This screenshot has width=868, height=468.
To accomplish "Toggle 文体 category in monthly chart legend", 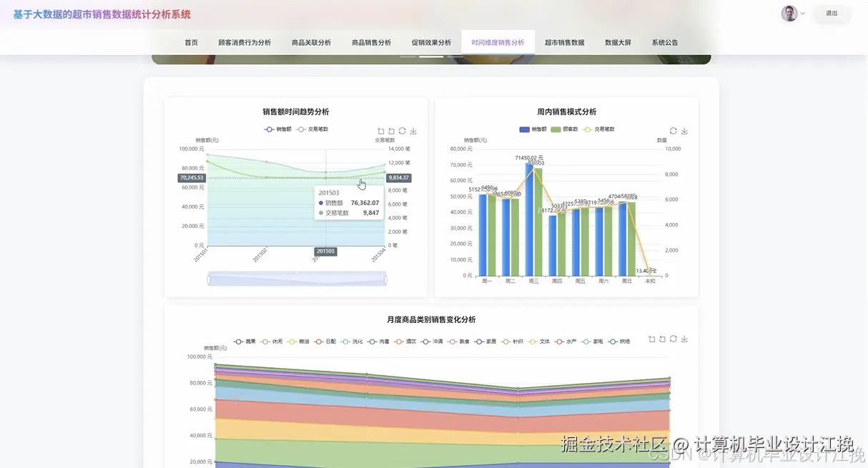I will tap(538, 342).
